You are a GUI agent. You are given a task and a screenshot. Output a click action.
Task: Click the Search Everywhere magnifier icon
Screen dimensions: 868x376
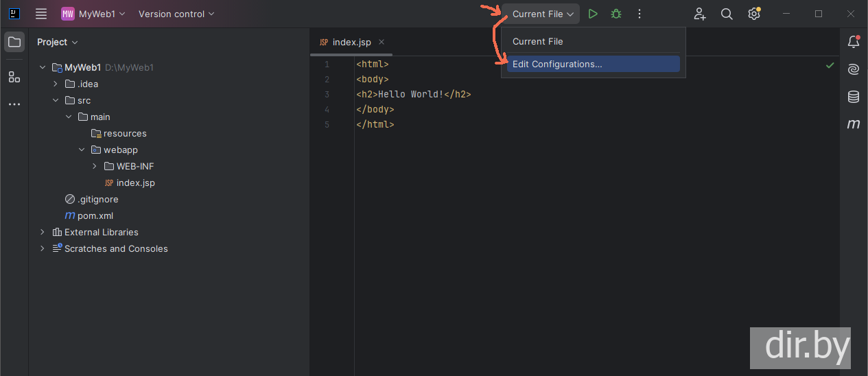[727, 14]
